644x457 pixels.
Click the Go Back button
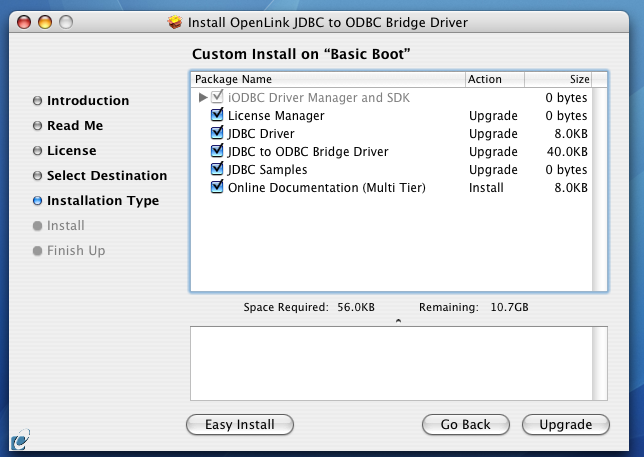[466, 424]
